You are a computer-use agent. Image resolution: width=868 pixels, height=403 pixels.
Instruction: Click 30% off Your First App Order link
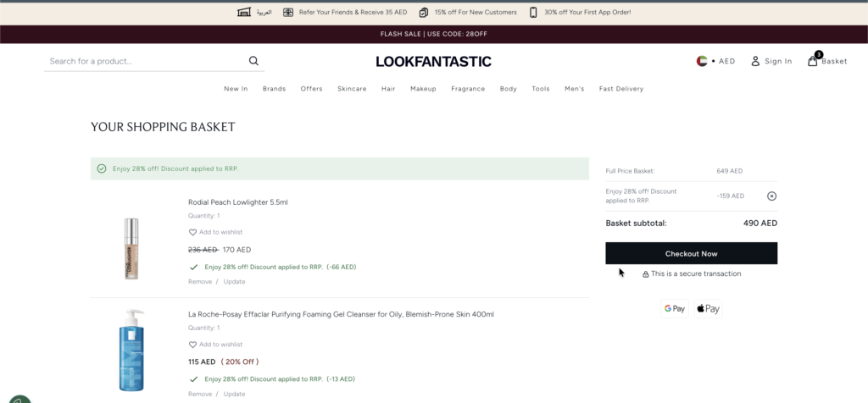pos(587,12)
